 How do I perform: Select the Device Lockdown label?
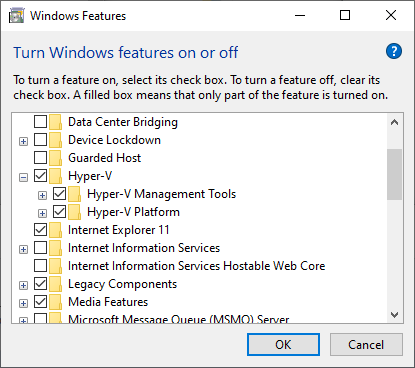[x=114, y=140]
